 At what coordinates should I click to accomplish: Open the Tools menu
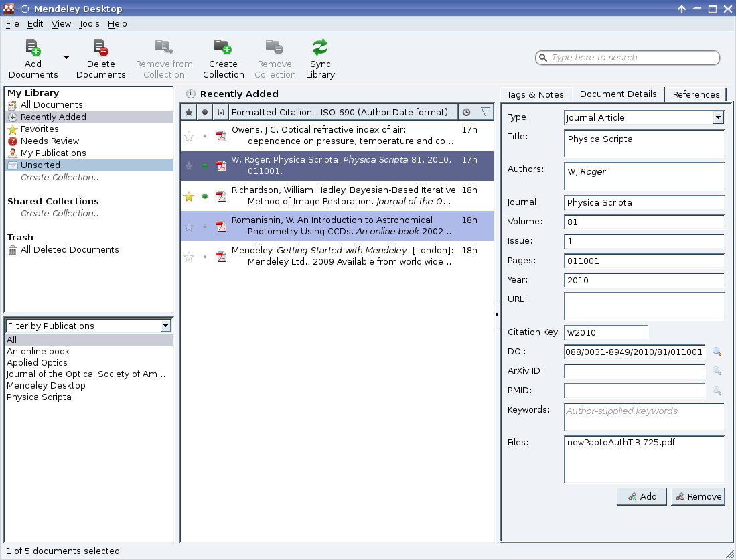(88, 24)
